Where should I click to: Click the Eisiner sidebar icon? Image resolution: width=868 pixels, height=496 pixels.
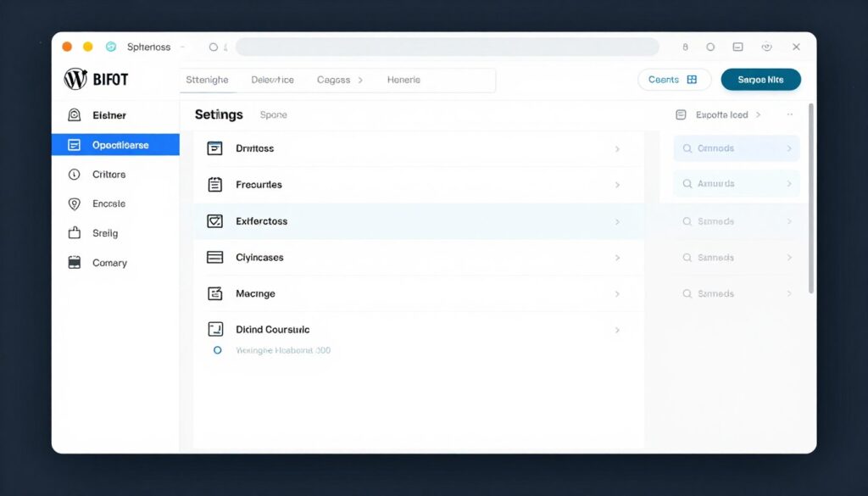pyautogui.click(x=75, y=115)
